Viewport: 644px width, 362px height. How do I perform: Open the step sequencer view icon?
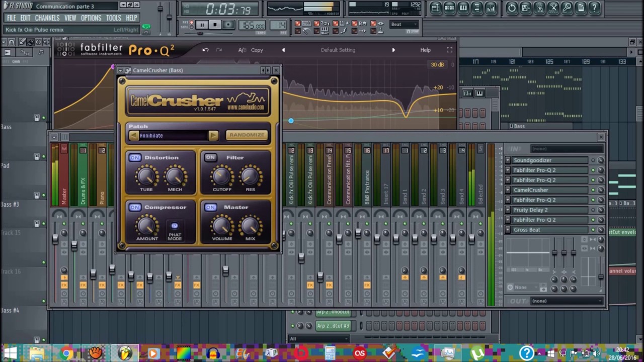pyautogui.click(x=449, y=8)
